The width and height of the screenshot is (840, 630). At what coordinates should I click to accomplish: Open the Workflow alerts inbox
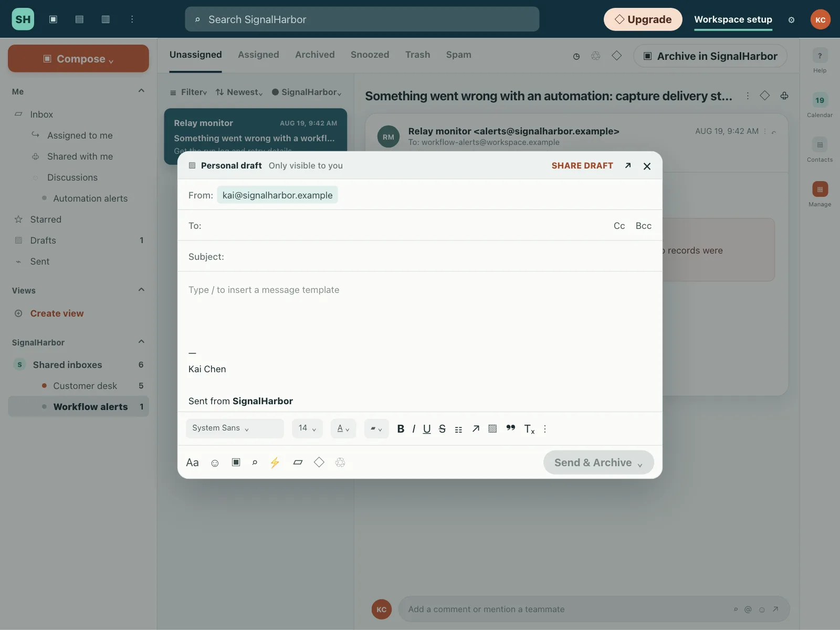coord(79,407)
